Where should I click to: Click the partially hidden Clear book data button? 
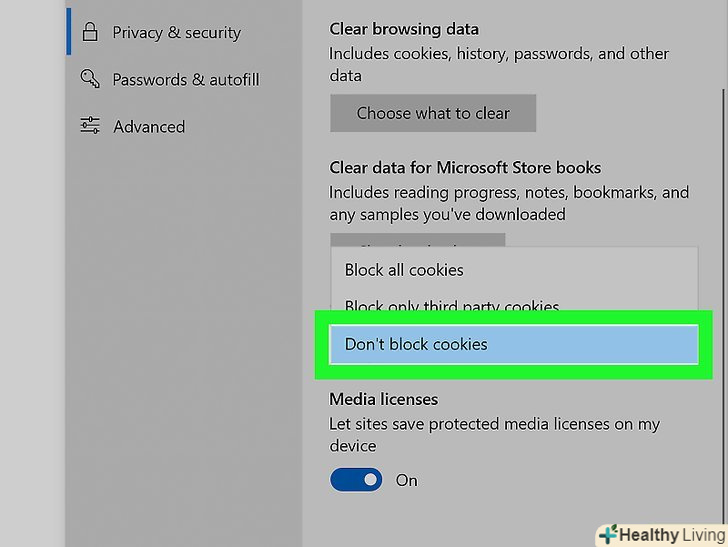click(x=417, y=242)
